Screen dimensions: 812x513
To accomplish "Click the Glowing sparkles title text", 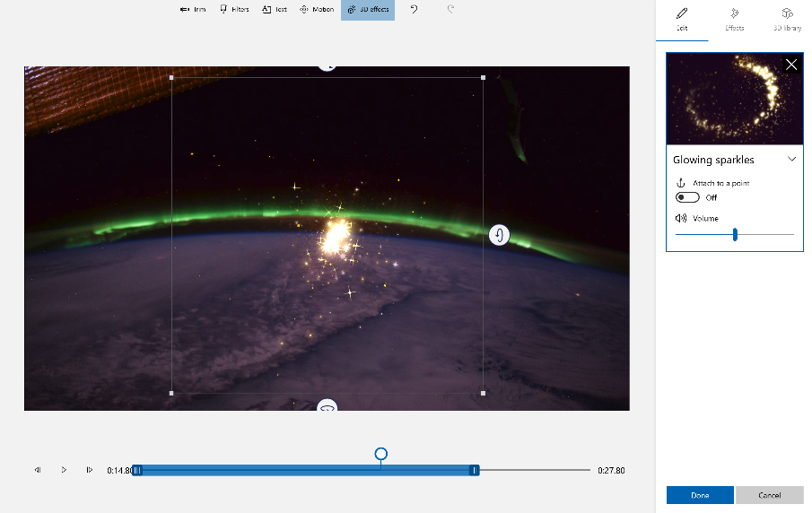I will 713,160.
